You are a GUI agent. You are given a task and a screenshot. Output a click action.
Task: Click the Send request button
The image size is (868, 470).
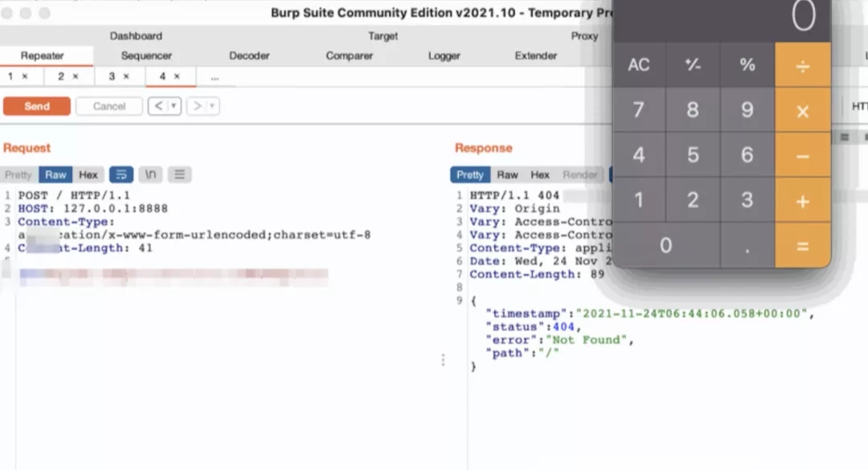(x=36, y=106)
